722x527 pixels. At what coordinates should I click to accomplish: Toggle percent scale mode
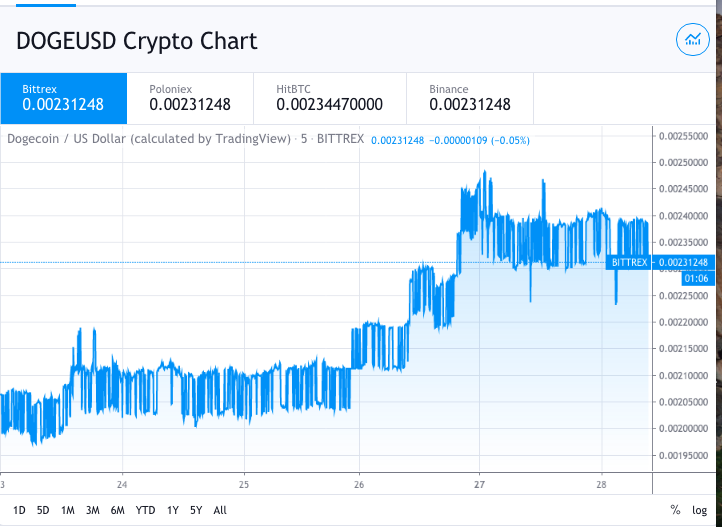pyautogui.click(x=675, y=510)
